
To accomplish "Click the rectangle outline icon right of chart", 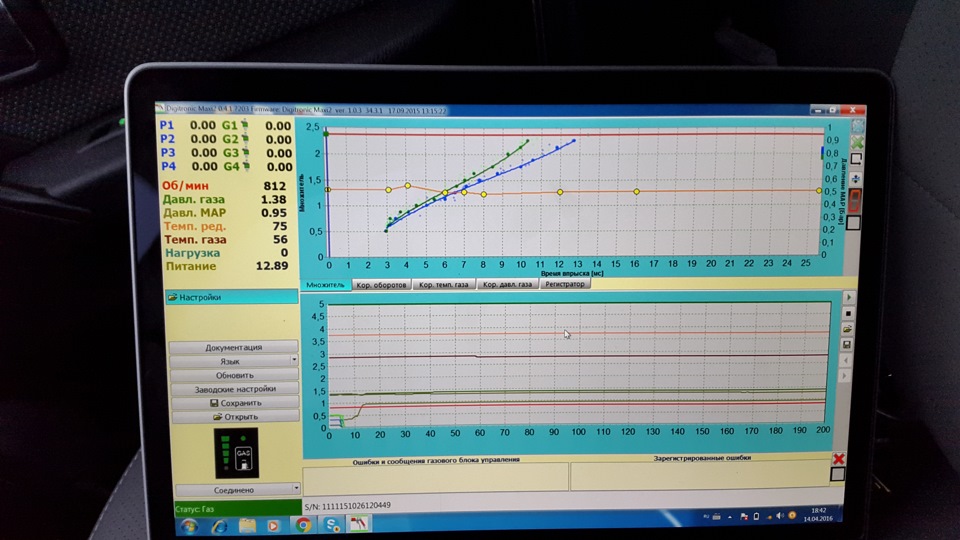I will [x=857, y=160].
